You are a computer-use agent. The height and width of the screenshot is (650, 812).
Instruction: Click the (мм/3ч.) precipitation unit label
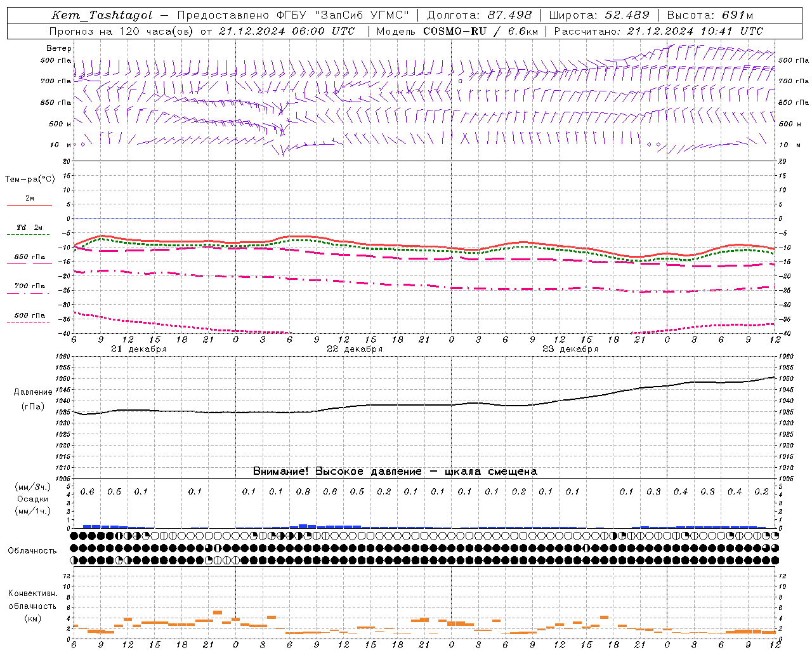[x=33, y=487]
